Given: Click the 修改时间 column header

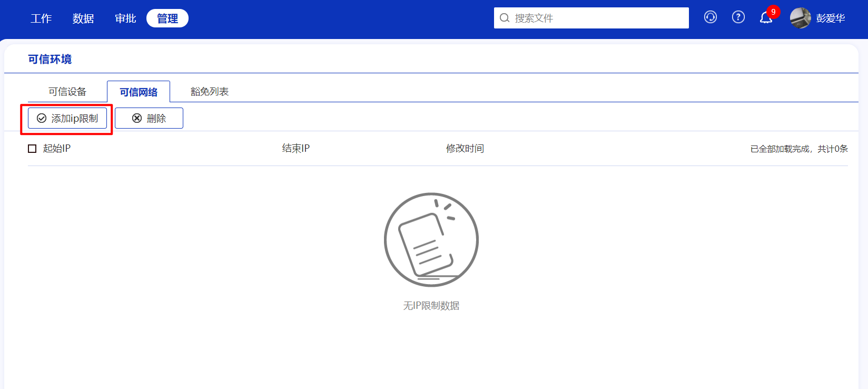Looking at the screenshot, I should coord(465,149).
